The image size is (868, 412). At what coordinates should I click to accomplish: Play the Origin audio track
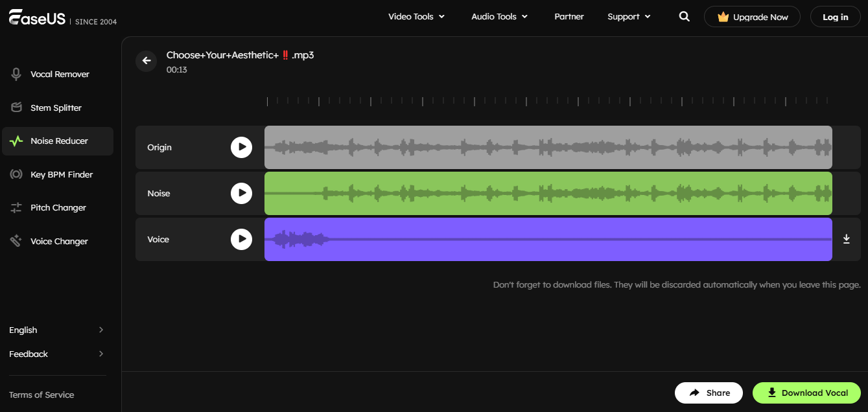(x=241, y=147)
